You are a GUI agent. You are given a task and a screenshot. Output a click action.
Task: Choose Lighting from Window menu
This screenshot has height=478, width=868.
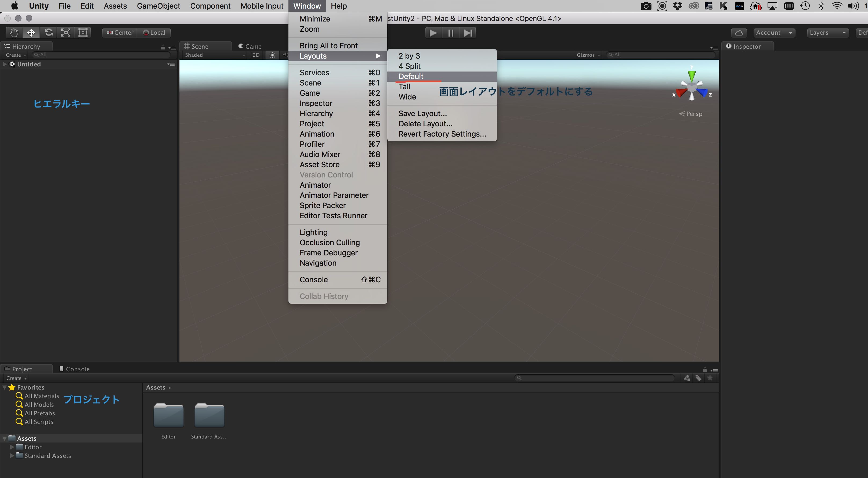click(x=338, y=233)
